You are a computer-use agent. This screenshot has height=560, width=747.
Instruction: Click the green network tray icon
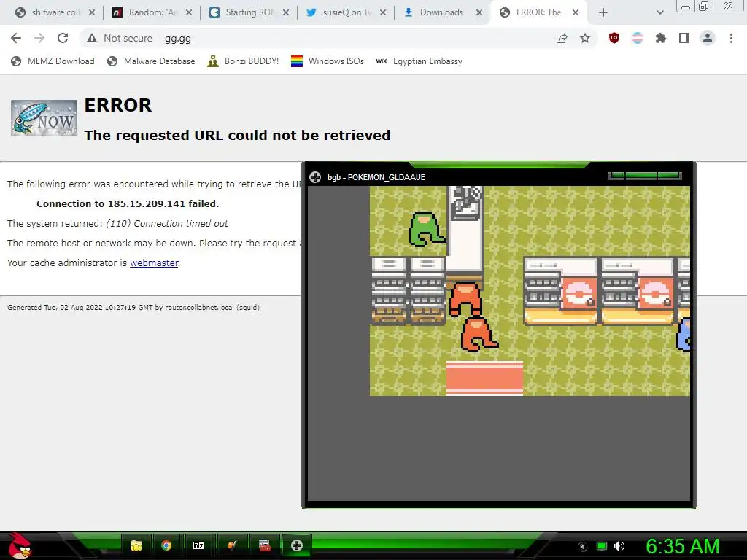pyautogui.click(x=602, y=546)
